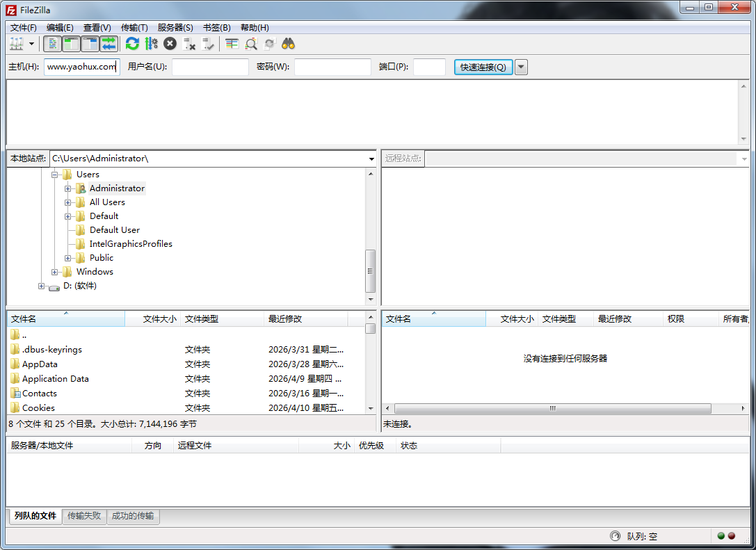Viewport: 756px width, 550px height.
Task: Toggle synchronized browsing mode
Action: click(x=269, y=43)
